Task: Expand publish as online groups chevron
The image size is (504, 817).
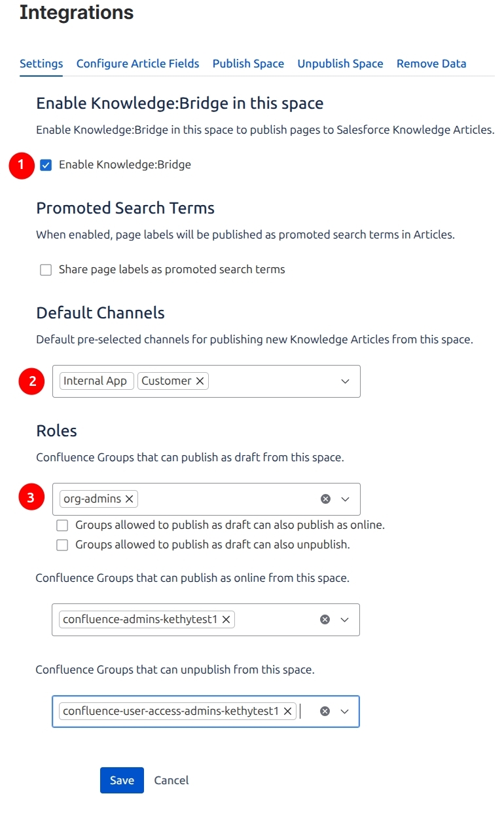Action: click(x=345, y=620)
